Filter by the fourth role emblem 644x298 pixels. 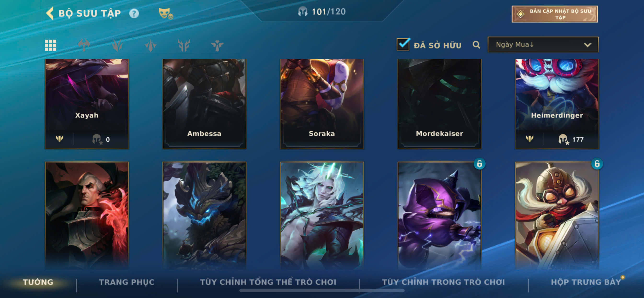point(184,45)
